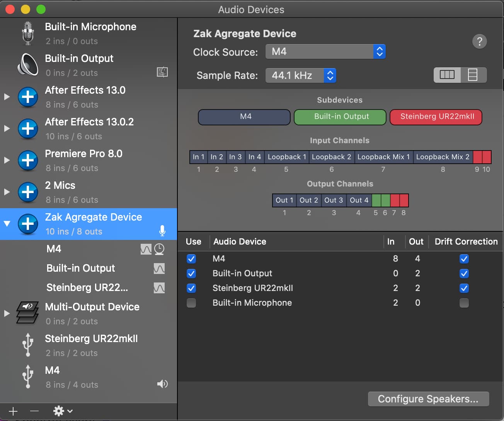Expand the Premiere Pro 8.0 device

(x=7, y=160)
